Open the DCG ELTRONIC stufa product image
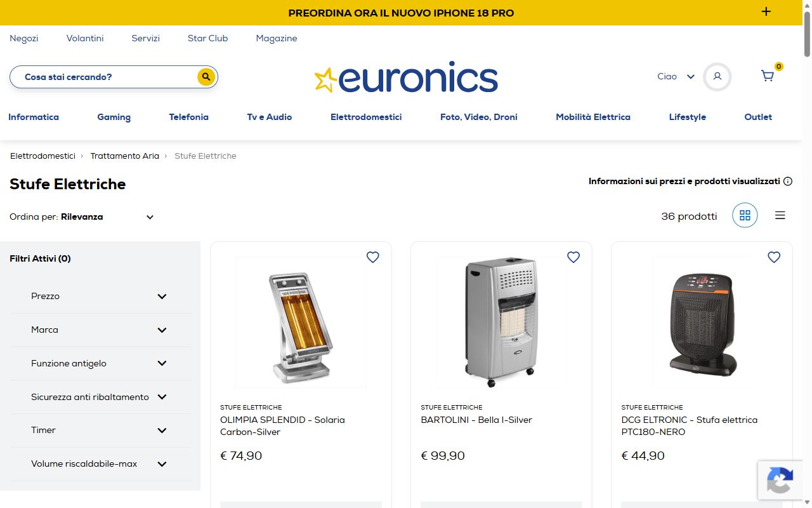The width and height of the screenshot is (812, 508). pos(702,323)
